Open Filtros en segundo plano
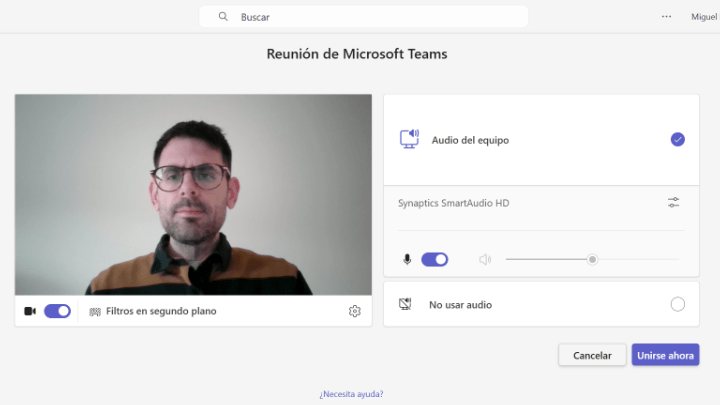Image resolution: width=720 pixels, height=405 pixels. [161, 311]
